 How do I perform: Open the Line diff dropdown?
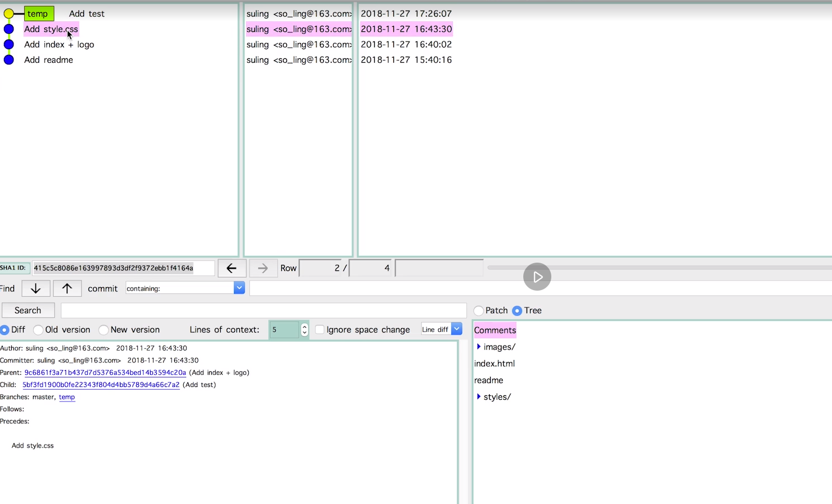pyautogui.click(x=441, y=329)
